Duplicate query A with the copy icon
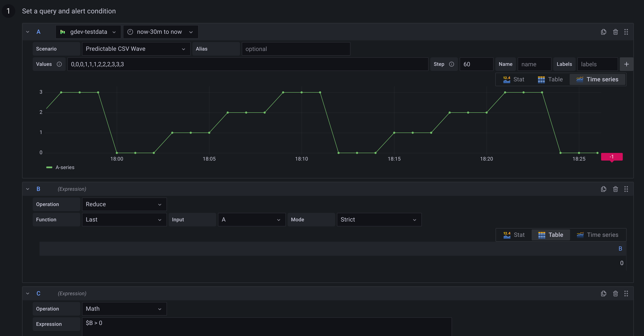644x336 pixels. (603, 32)
